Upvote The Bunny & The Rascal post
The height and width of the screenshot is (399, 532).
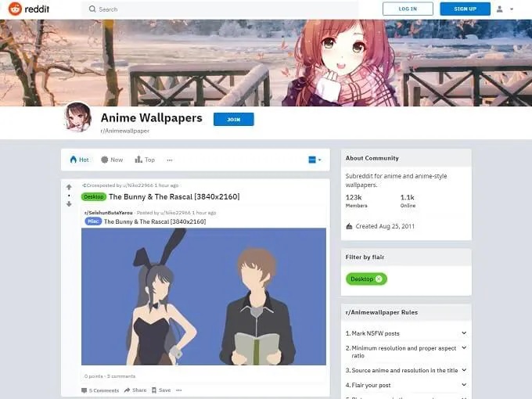69,187
